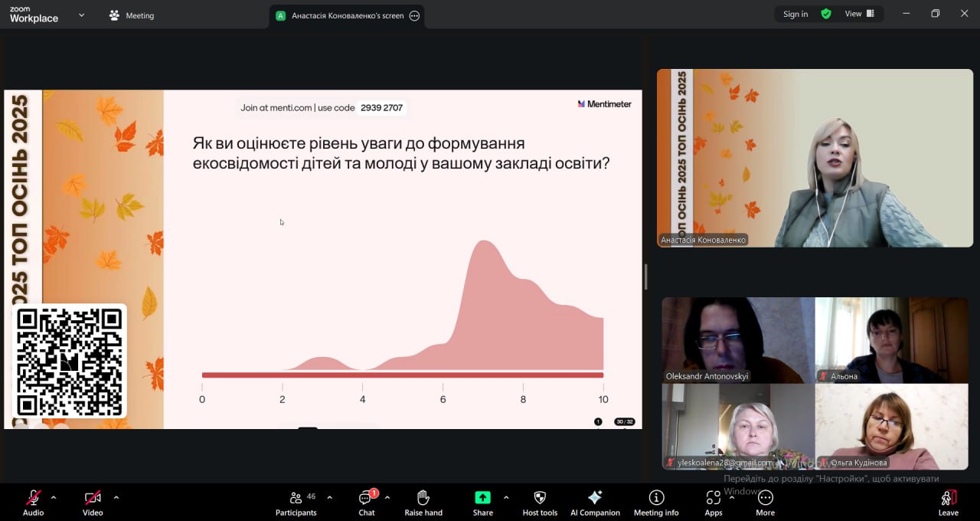
Task: Open the View layout menu
Action: point(859,14)
